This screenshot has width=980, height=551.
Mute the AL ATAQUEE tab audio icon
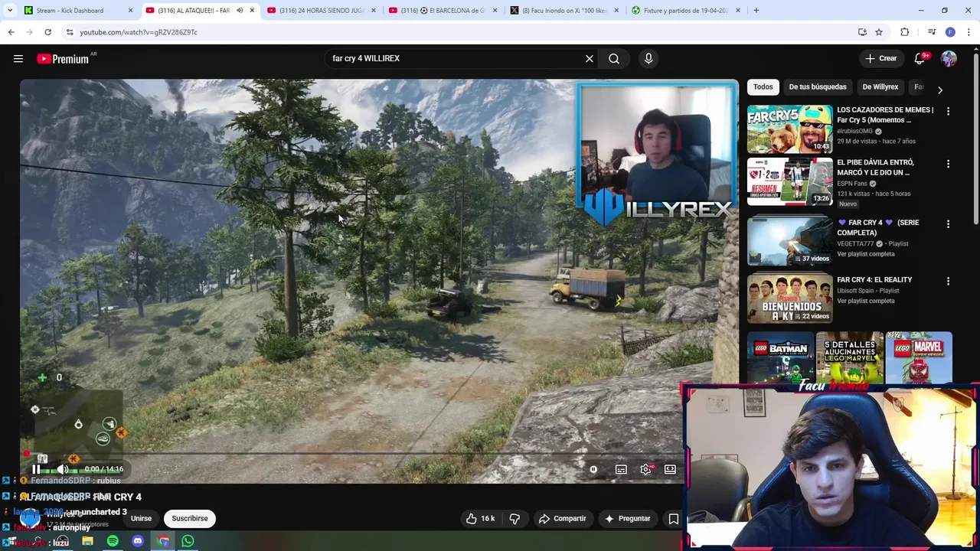click(x=240, y=11)
